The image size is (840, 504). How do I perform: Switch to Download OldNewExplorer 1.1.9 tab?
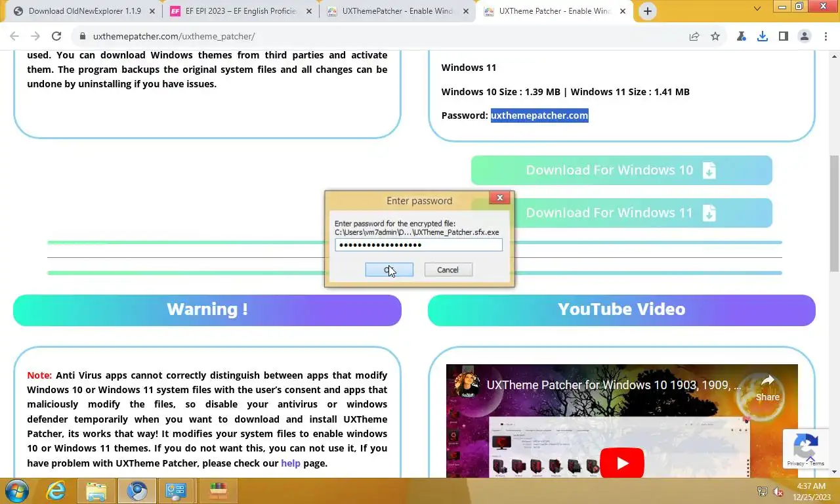[x=83, y=11]
